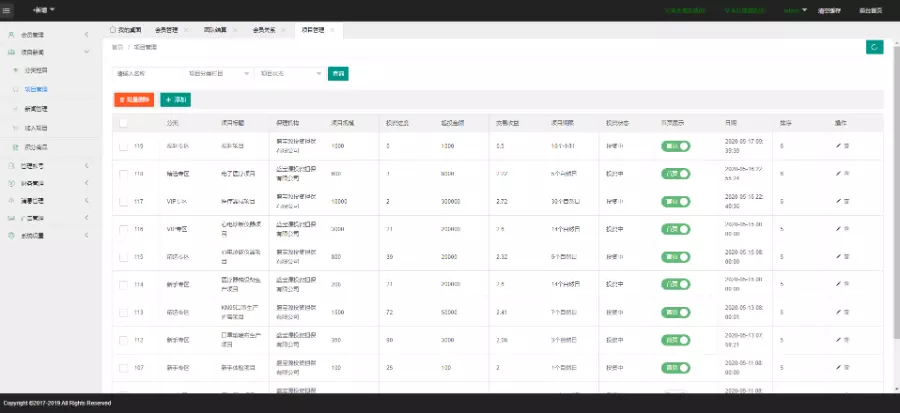Tick the select-all checkbox in table header
Image resolution: width=900 pixels, height=413 pixels.
[123, 123]
